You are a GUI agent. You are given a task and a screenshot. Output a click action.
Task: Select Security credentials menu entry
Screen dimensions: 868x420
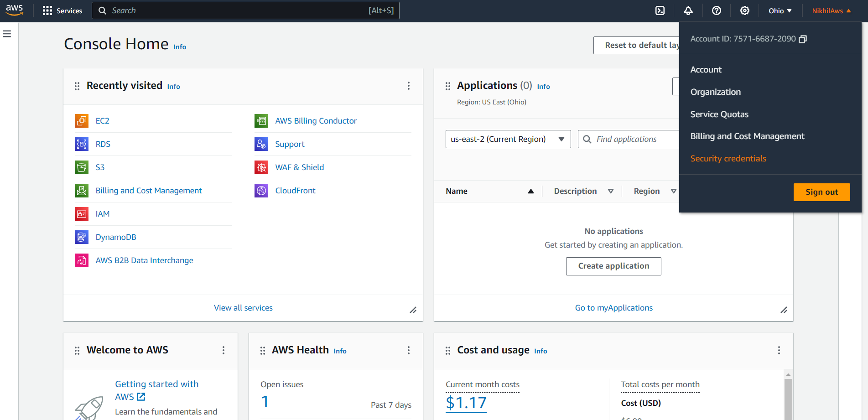point(728,159)
